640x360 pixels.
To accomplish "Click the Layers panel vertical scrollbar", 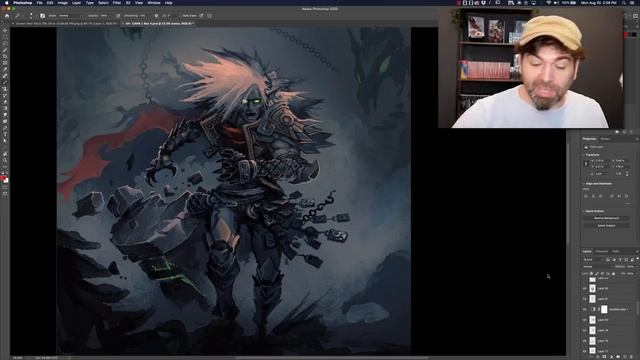I will pyautogui.click(x=638, y=307).
